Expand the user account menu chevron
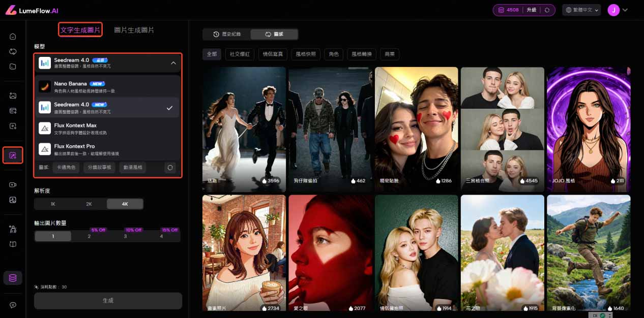Image resolution: width=644 pixels, height=318 pixels. [x=625, y=10]
